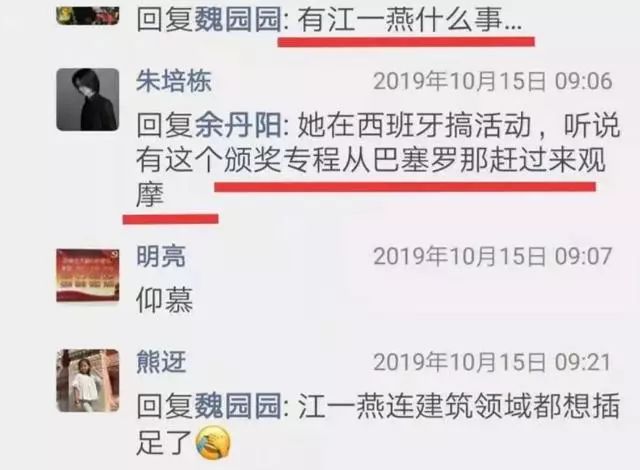The image size is (640, 470).
Task: Tap the comment about 她在西班牙搞活动
Action: tap(378, 160)
